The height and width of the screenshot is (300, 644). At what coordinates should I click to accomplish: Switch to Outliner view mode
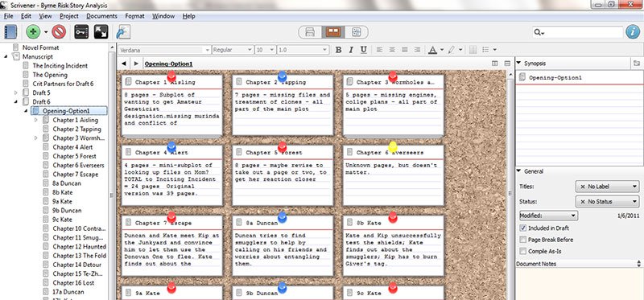point(356,32)
